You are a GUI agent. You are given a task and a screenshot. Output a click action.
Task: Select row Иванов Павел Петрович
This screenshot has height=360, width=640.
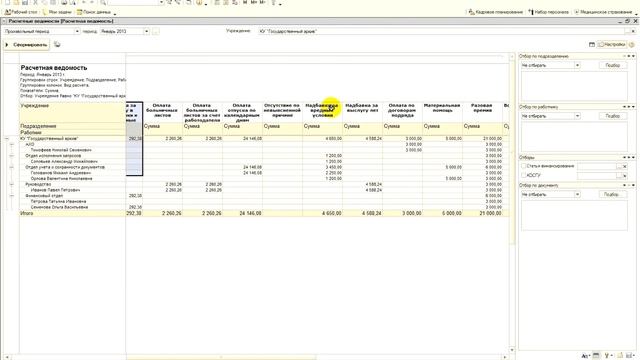pos(56,190)
